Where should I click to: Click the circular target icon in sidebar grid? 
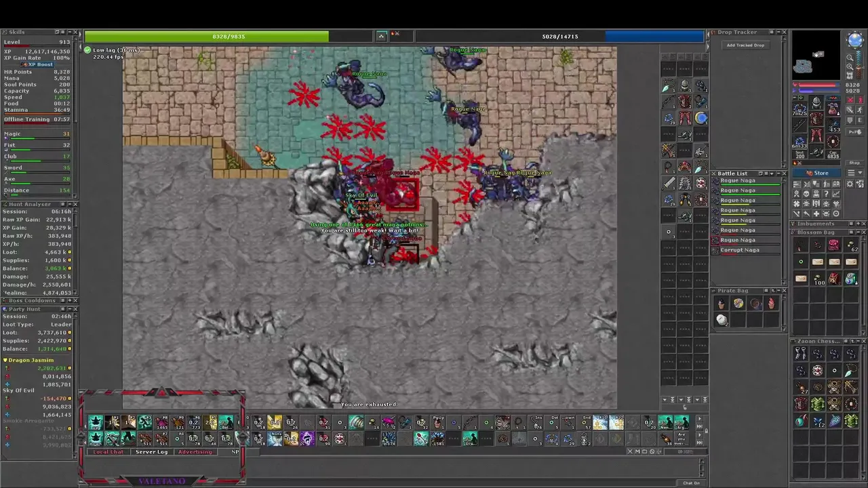[x=836, y=213]
